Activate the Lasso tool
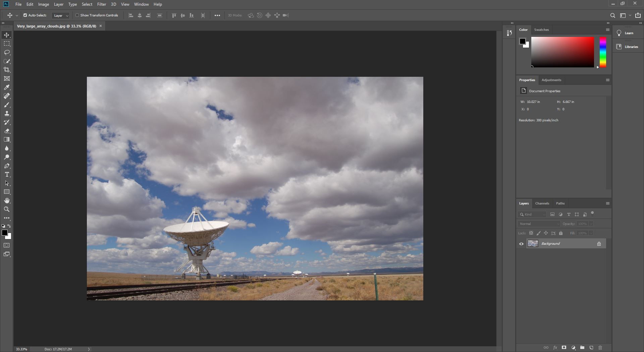The width and height of the screenshot is (644, 352). [7, 53]
